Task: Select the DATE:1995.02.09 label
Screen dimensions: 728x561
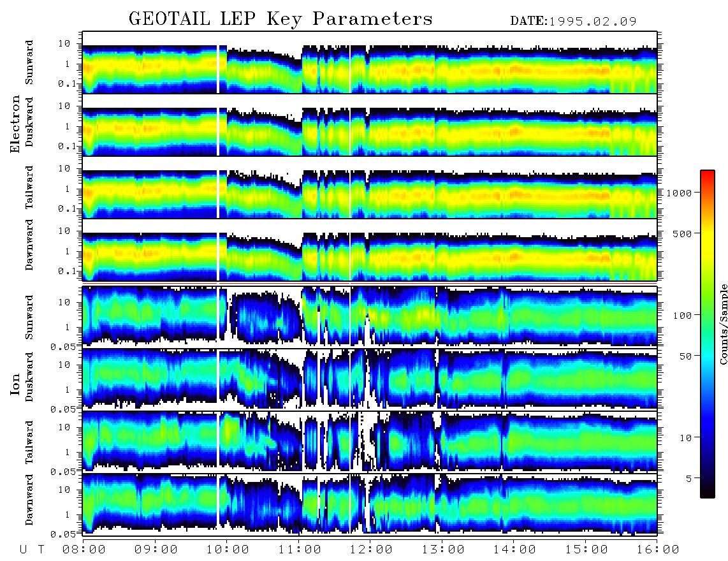Action: coord(573,21)
